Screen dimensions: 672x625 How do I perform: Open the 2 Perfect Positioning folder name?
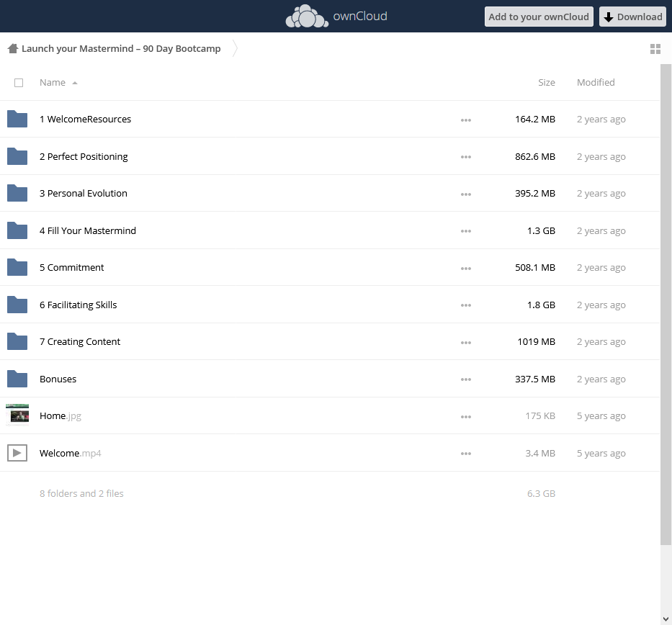84,156
